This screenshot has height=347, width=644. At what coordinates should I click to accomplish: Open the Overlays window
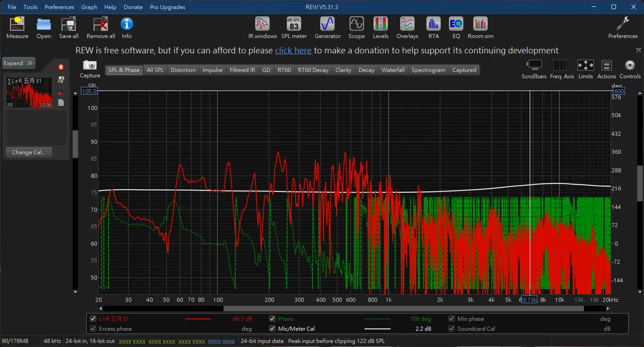[407, 24]
